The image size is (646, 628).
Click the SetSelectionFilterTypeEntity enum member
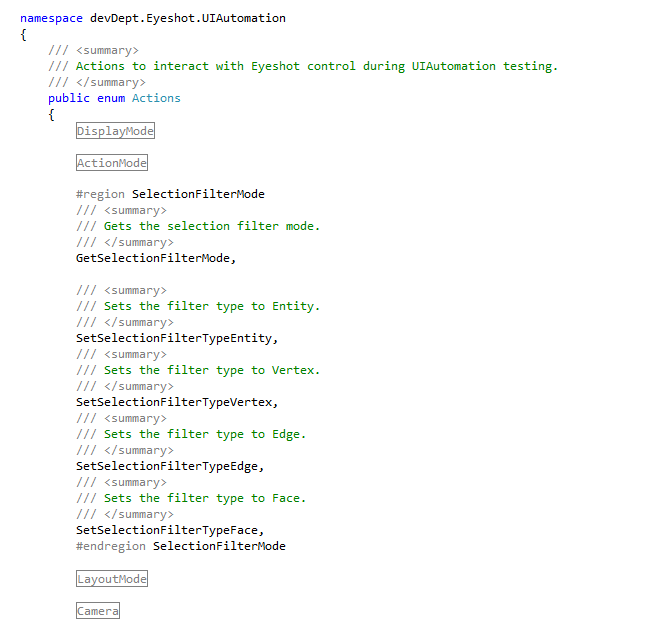click(x=177, y=338)
